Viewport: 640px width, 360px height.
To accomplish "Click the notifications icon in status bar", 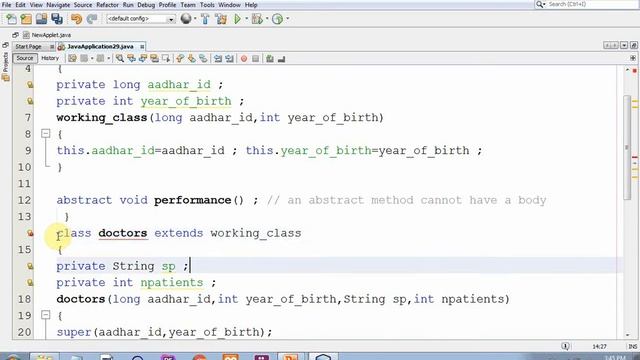I will tap(565, 346).
